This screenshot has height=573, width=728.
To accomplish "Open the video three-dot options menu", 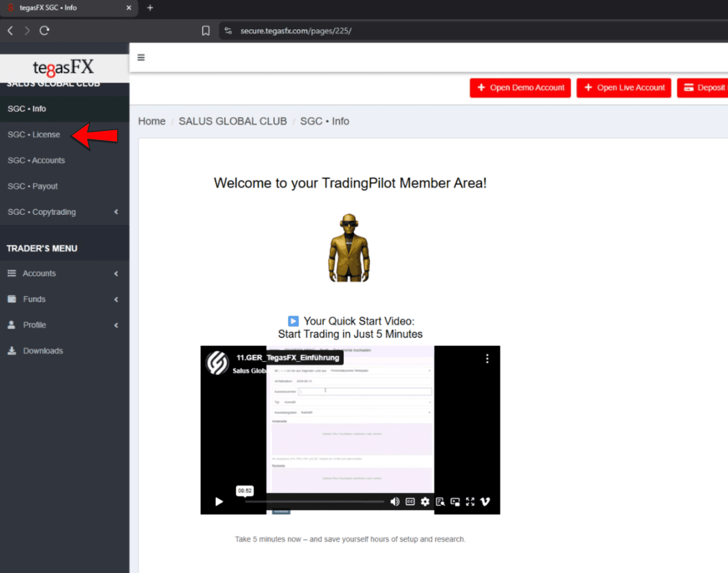I will pyautogui.click(x=487, y=359).
